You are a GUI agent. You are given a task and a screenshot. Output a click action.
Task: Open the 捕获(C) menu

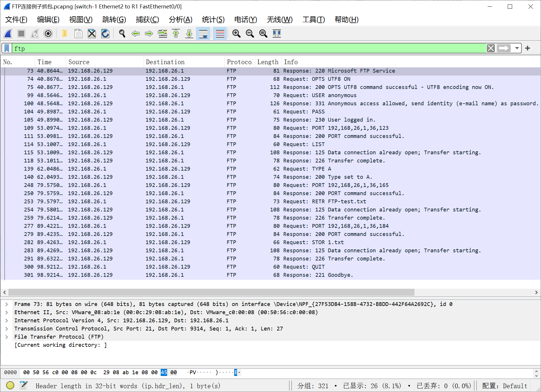[147, 20]
